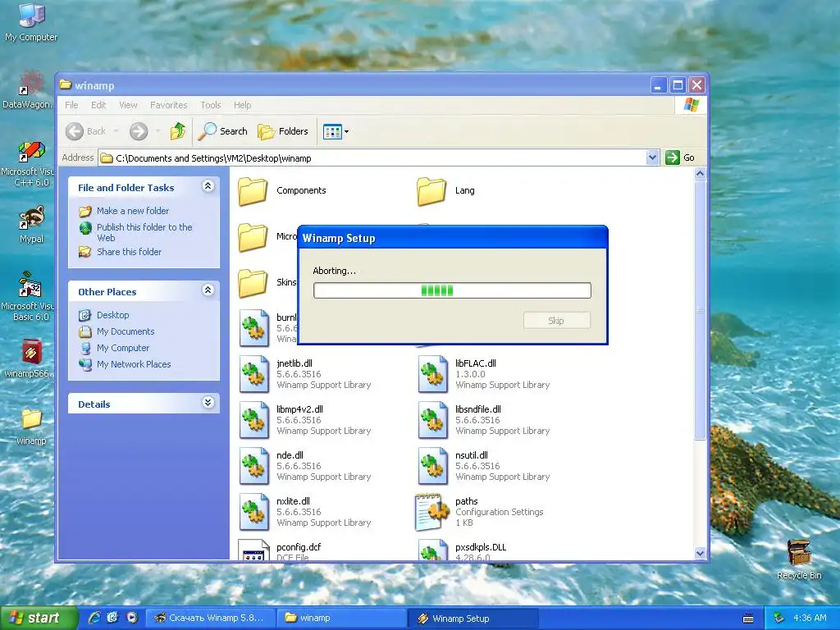Viewport: 840px width, 630px height.
Task: Expand the Details panel
Action: click(208, 402)
